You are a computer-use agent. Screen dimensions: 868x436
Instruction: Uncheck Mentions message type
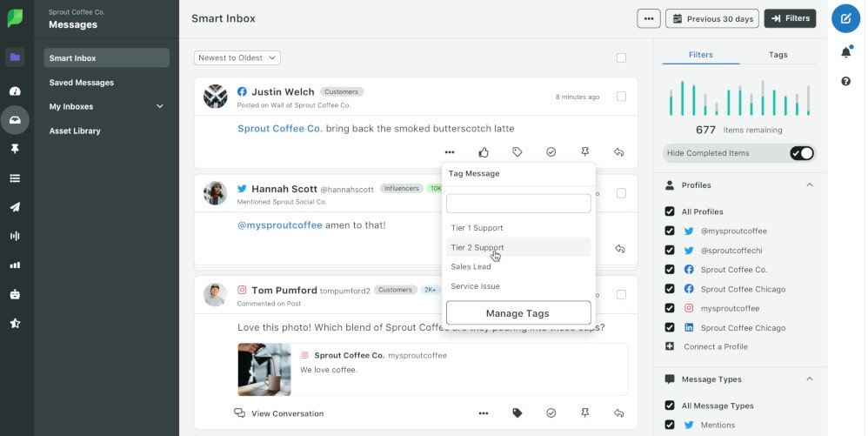pyautogui.click(x=670, y=425)
